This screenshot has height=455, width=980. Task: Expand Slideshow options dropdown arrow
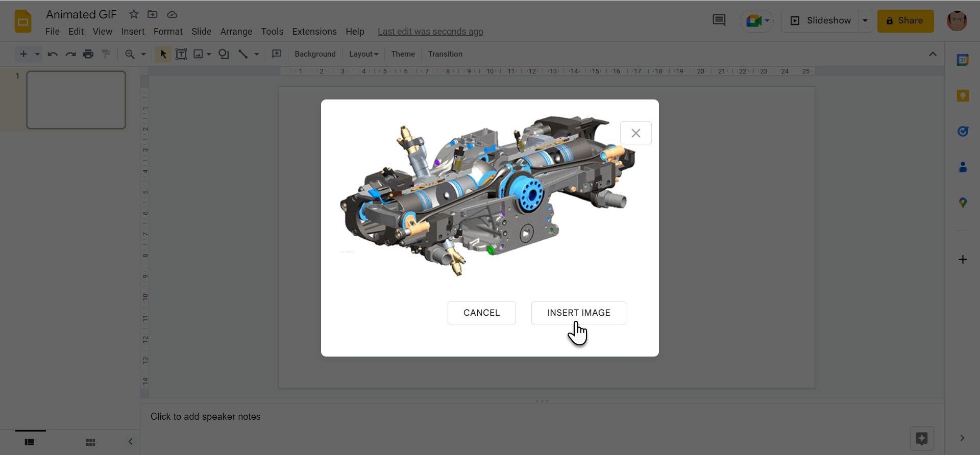[865, 21]
